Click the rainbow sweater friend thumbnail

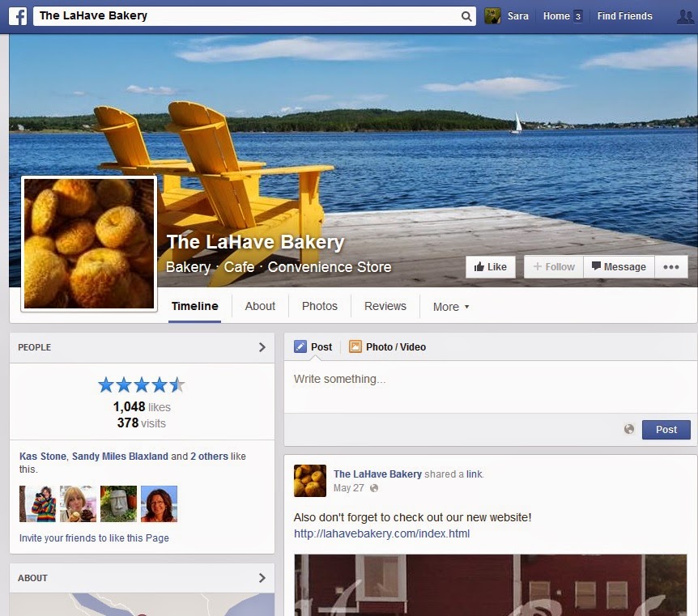pyautogui.click(x=37, y=503)
